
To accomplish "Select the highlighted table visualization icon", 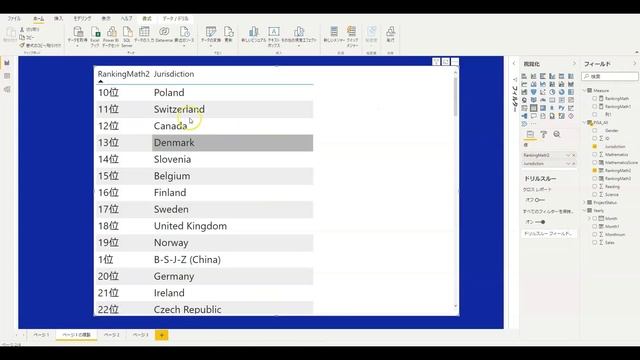I will [x=533, y=108].
